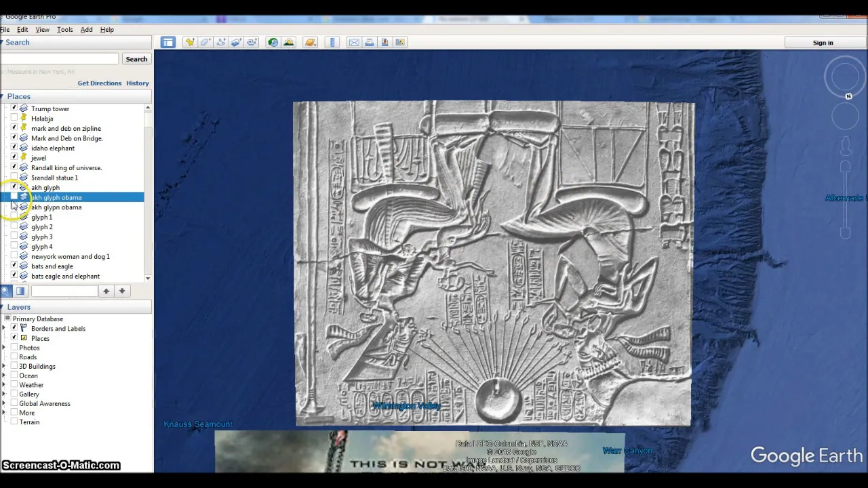The image size is (868, 488).
Task: Click the Print icon in toolbar
Action: 370,42
